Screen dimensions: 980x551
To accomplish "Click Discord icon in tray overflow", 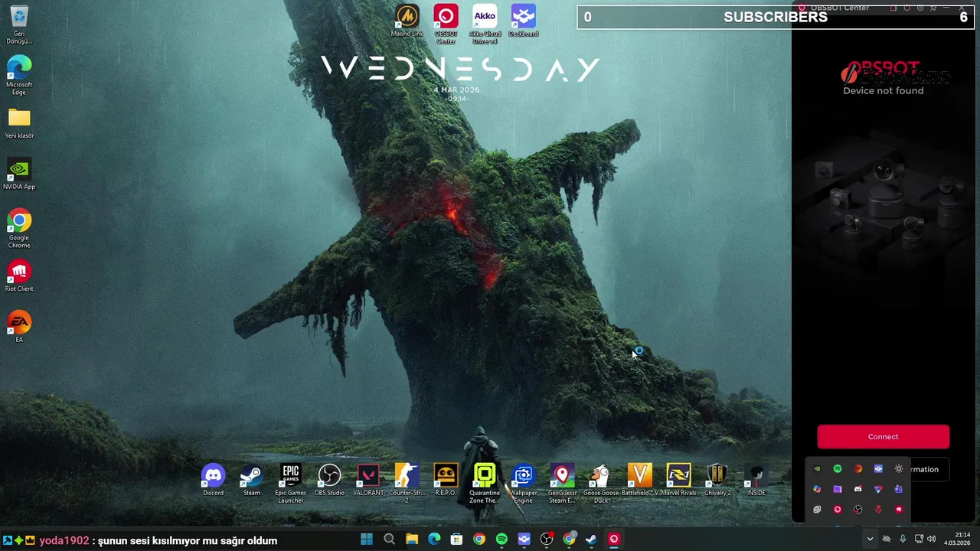I will point(857,489).
